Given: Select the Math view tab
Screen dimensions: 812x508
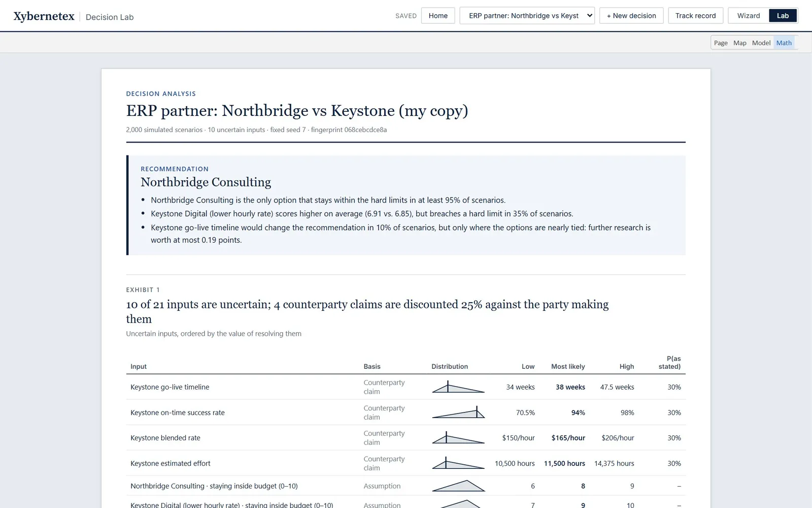Looking at the screenshot, I should 784,43.
